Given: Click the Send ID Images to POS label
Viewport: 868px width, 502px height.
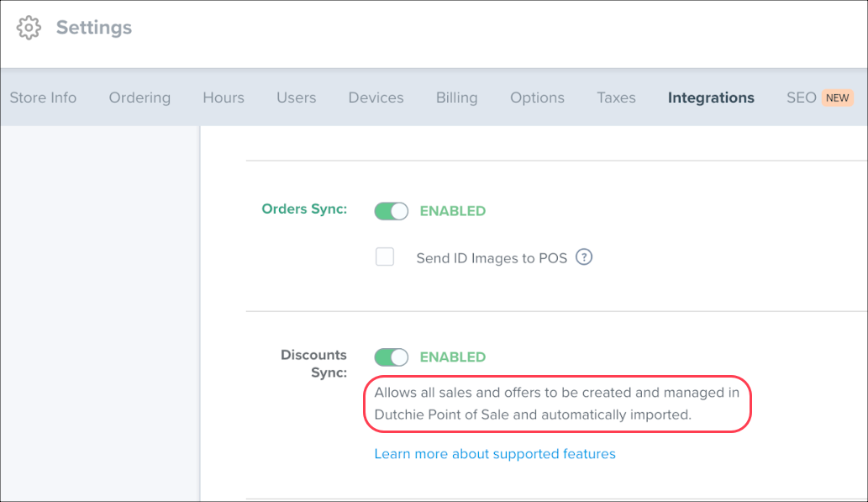Looking at the screenshot, I should point(492,258).
